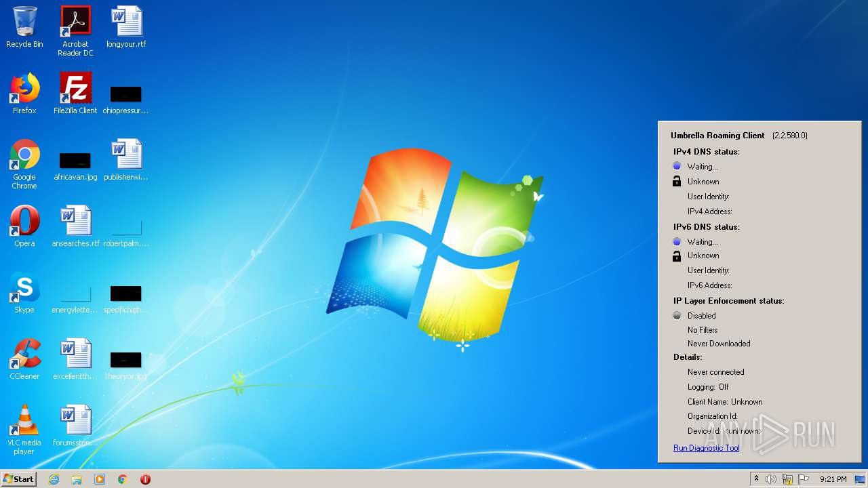Click the Run Diagnostic Tool link
Image resolution: width=868 pixels, height=488 pixels.
(x=706, y=448)
